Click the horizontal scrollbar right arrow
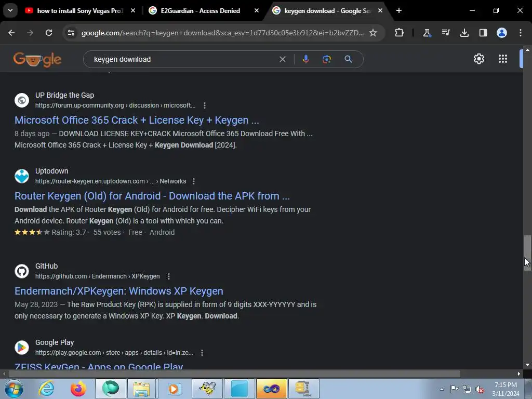 tap(519, 374)
